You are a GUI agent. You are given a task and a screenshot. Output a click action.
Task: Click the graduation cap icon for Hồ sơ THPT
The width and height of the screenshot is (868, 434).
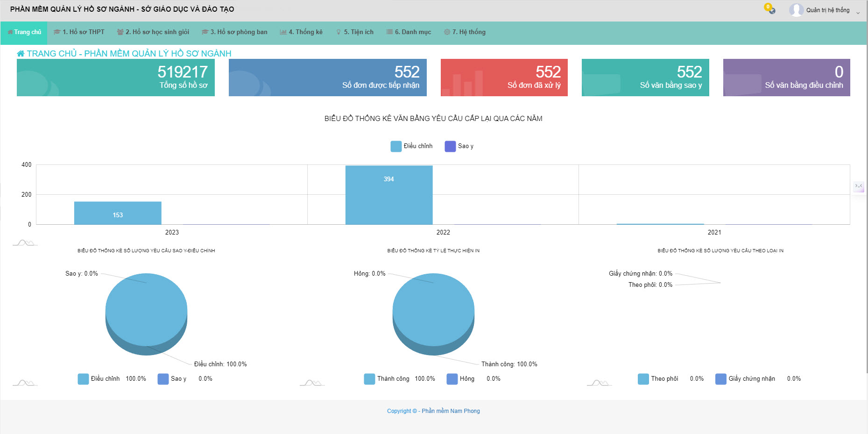[x=57, y=32]
